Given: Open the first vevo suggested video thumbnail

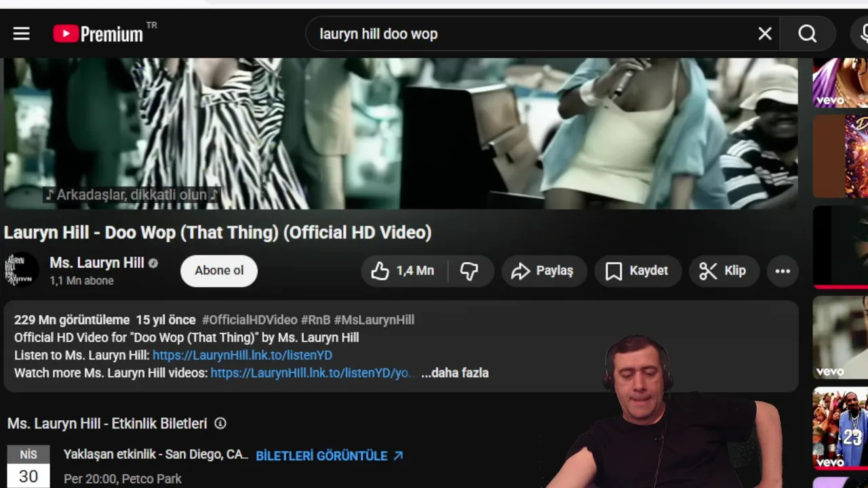Looking at the screenshot, I should (x=840, y=83).
